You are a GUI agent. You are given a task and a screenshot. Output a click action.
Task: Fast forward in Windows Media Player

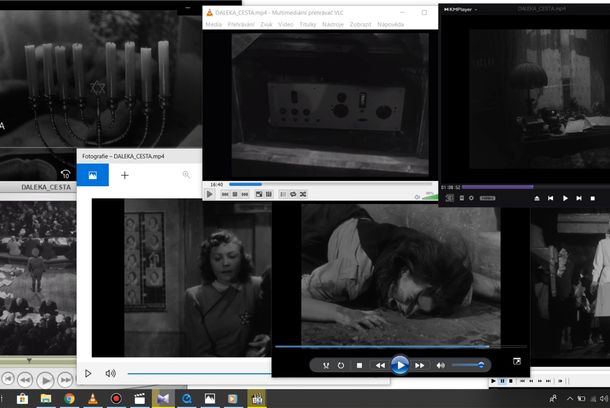(x=420, y=366)
